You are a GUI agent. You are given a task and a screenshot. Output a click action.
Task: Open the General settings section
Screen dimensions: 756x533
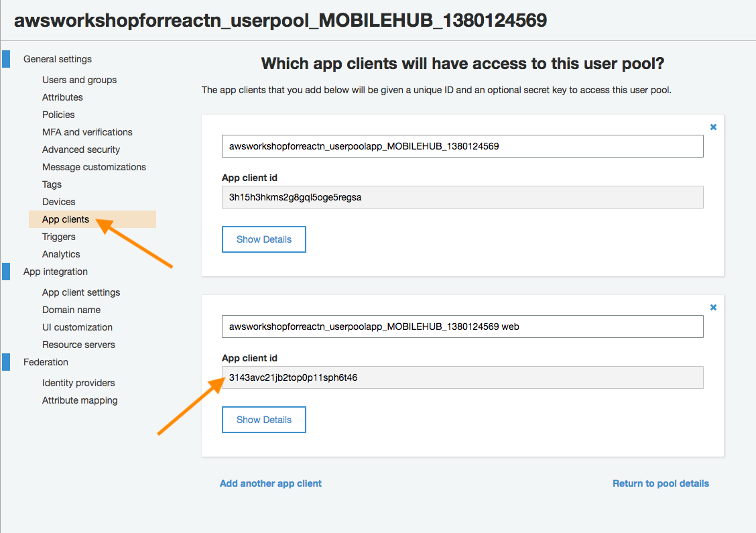tap(58, 59)
